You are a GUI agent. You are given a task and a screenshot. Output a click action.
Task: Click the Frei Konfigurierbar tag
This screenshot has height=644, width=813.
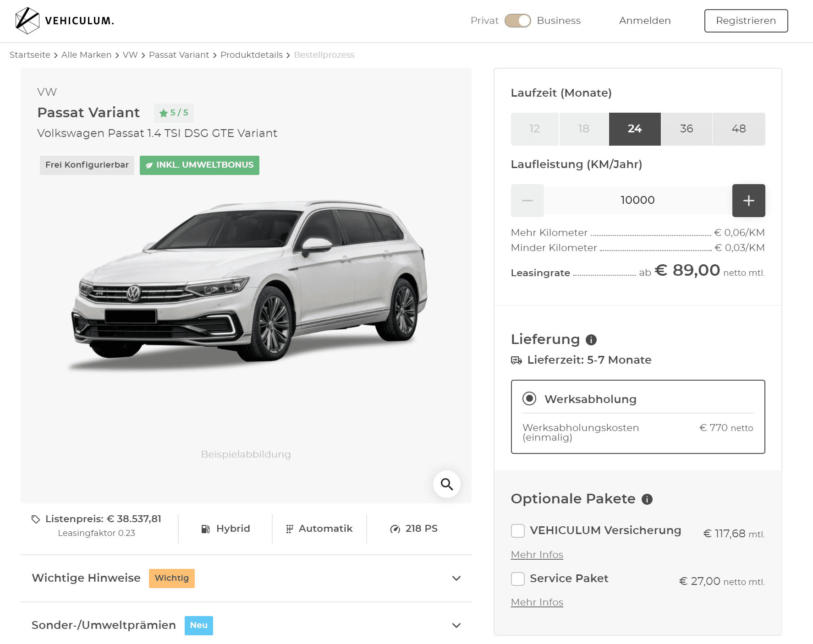tap(87, 165)
